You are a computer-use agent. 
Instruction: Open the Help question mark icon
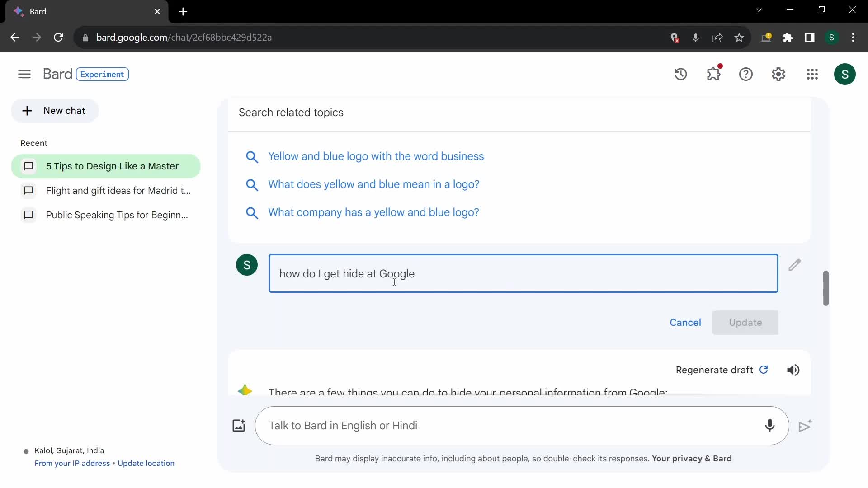745,74
